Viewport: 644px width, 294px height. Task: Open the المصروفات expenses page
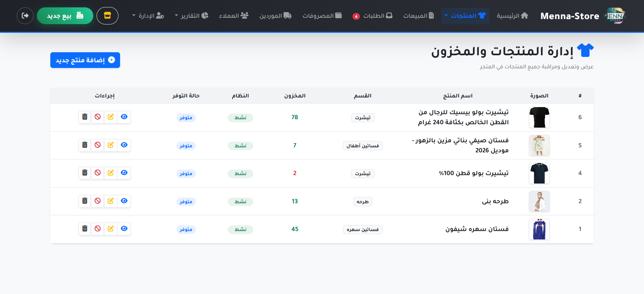tap(322, 16)
